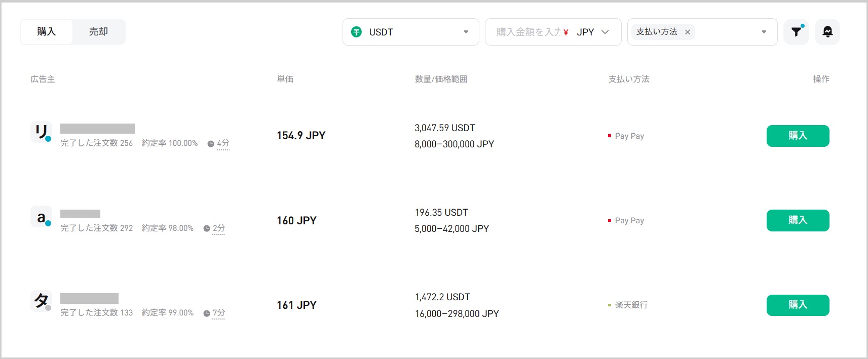Click 購入 button for 160 JPY offer
868x359 pixels.
797,220
